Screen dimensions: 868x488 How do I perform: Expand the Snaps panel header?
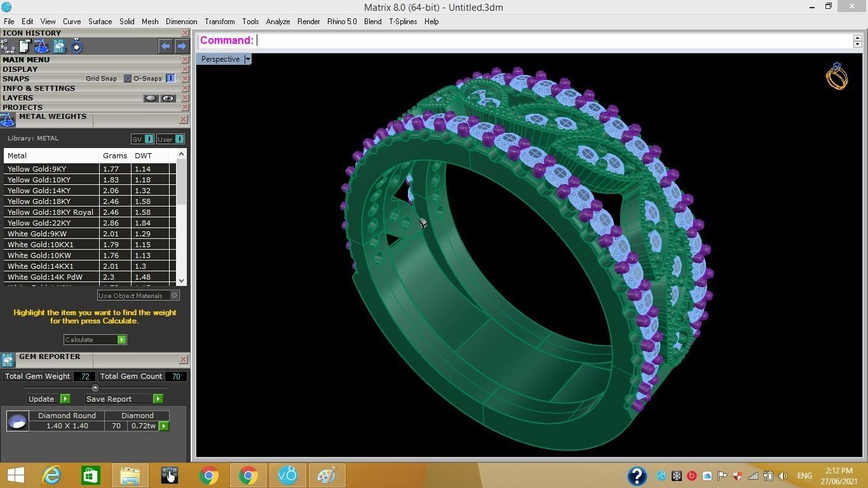point(16,79)
